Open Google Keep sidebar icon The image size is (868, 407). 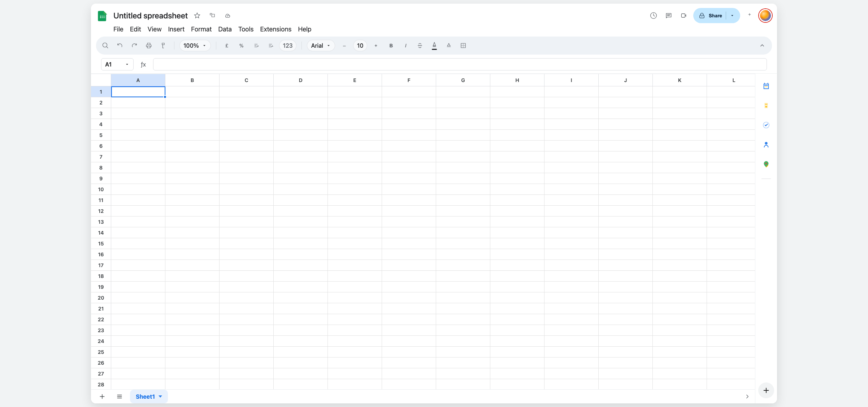click(766, 106)
